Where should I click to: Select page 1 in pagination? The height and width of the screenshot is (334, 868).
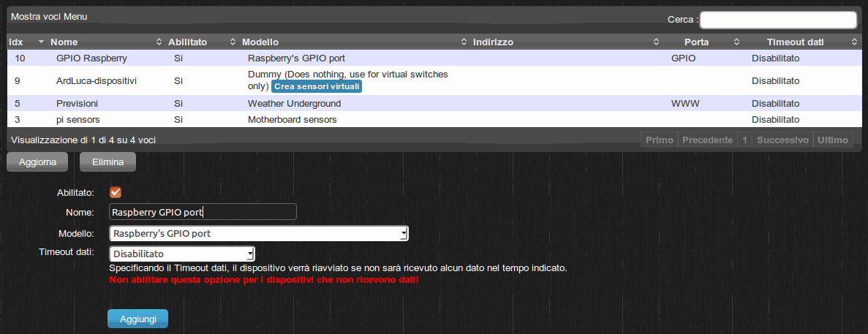[x=745, y=140]
